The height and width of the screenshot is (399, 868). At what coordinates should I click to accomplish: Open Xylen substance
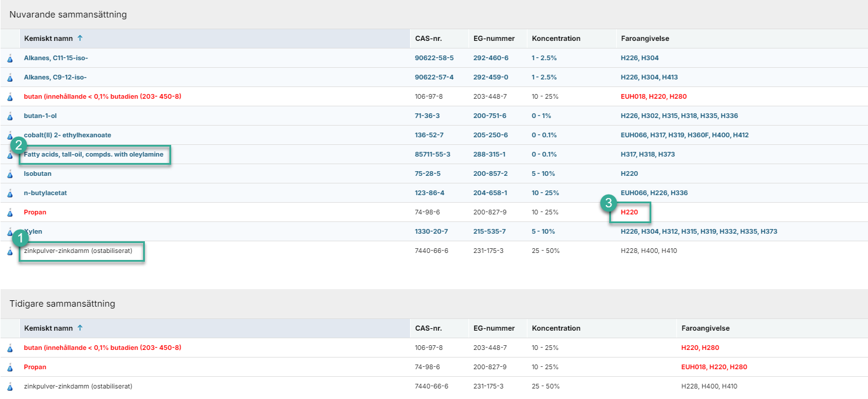pyautogui.click(x=33, y=232)
